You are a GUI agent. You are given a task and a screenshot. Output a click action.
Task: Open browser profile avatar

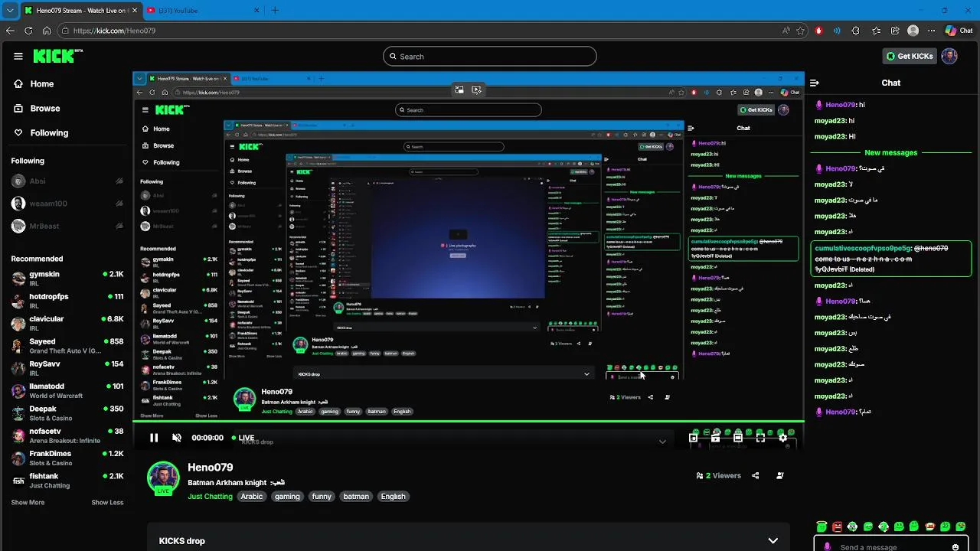[x=913, y=31]
